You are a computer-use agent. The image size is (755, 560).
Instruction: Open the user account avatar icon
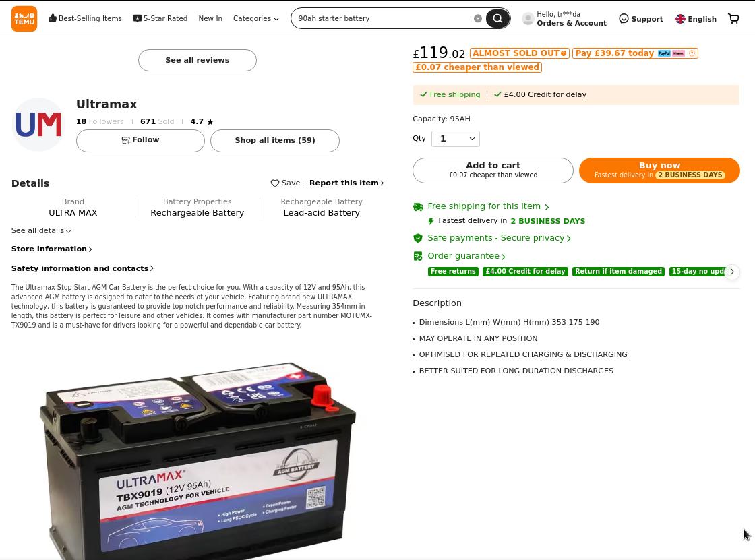pos(528,19)
